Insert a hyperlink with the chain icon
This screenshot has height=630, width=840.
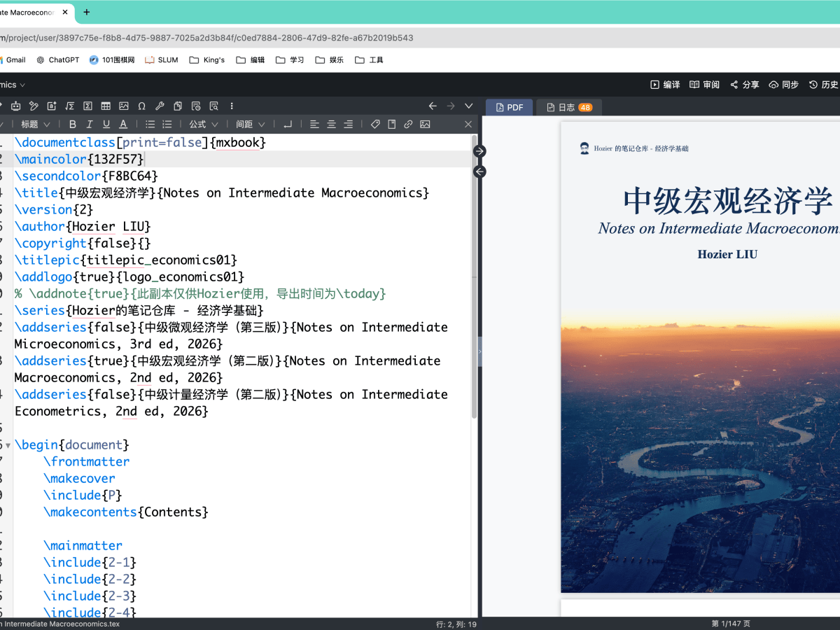[408, 125]
